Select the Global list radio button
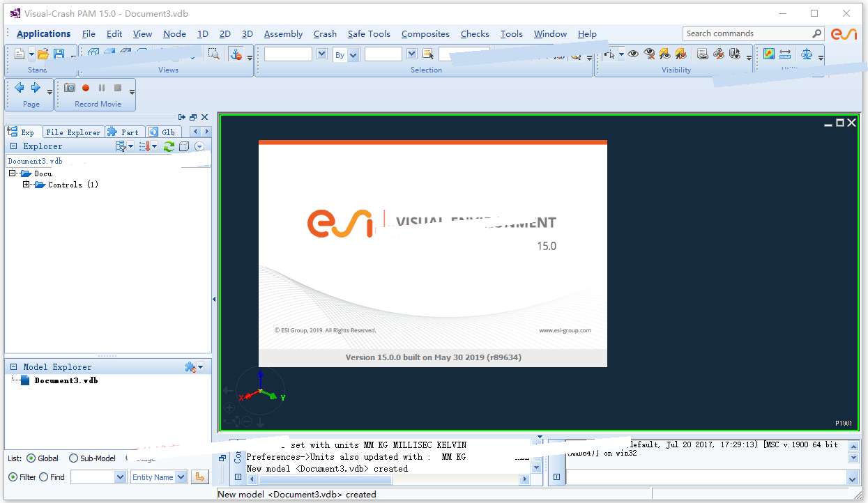This screenshot has height=503, width=868. coord(31,458)
